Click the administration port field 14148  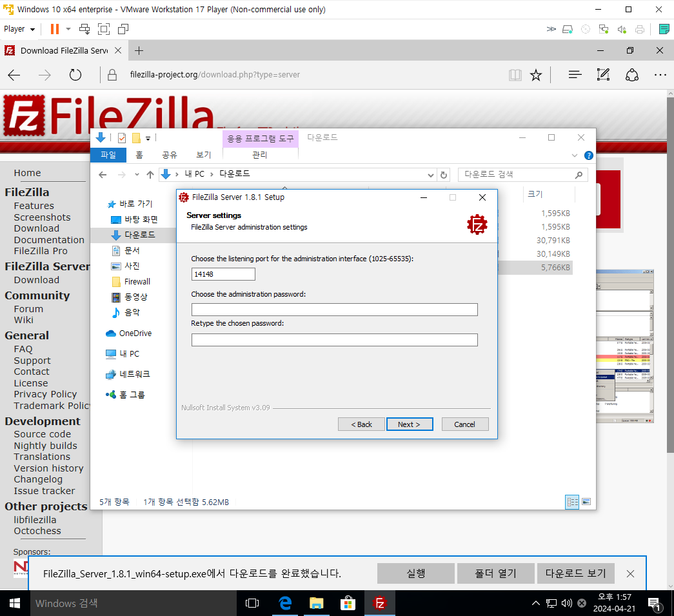(x=223, y=274)
